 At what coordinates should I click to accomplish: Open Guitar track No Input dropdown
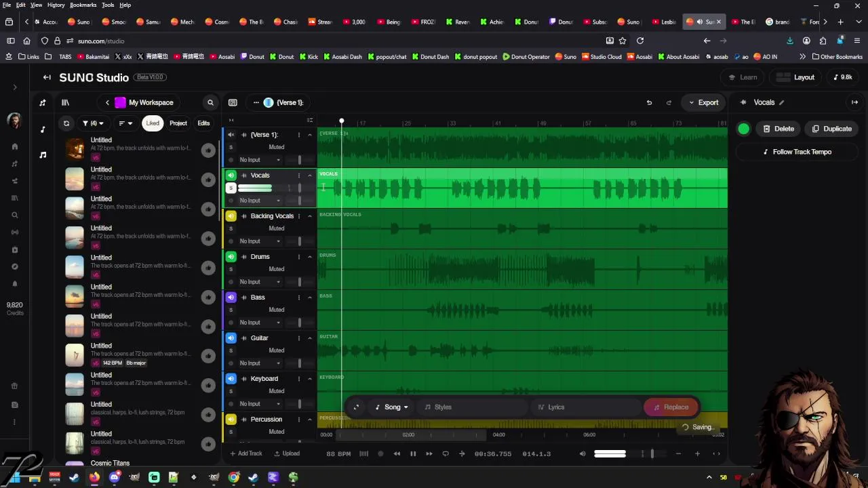coord(260,363)
